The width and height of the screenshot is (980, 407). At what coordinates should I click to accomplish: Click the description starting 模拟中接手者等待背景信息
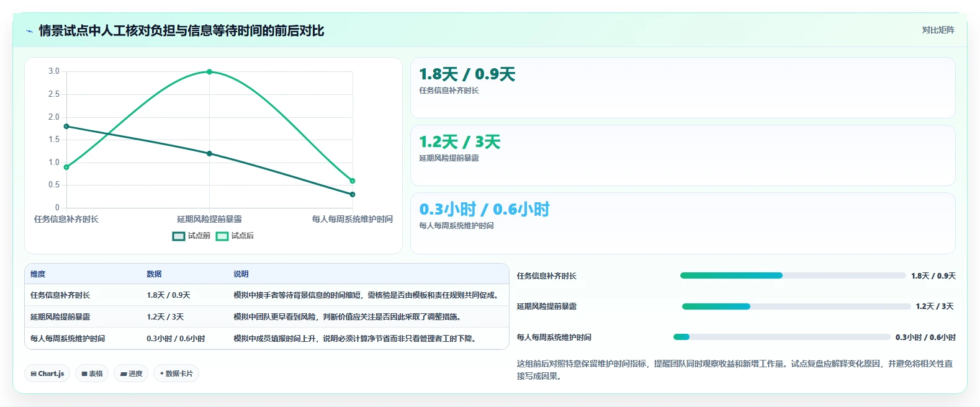367,295
